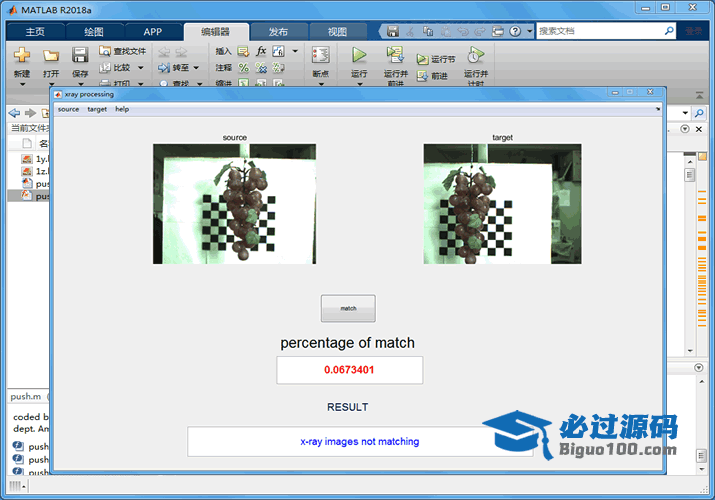The image size is (715, 500).
Task: Click the switch windows icon in the quick access toolbar
Action: coord(498,31)
